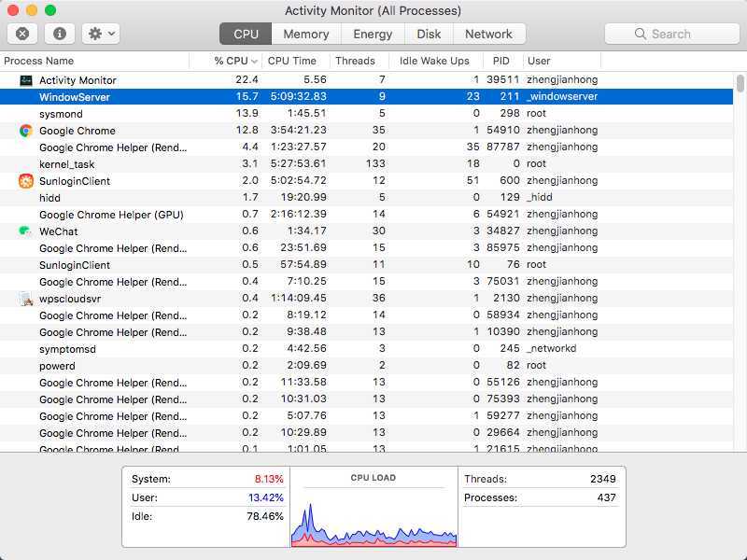
Task: Click the _networkd user cell
Action: tap(551, 348)
